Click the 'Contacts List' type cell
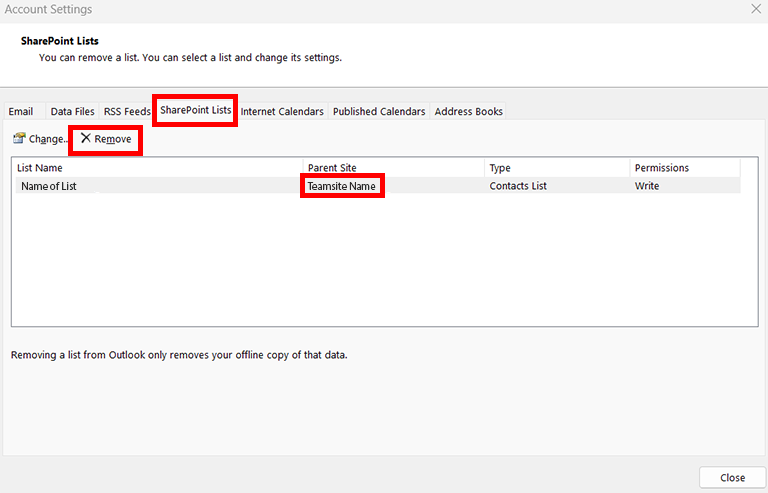 (x=517, y=186)
